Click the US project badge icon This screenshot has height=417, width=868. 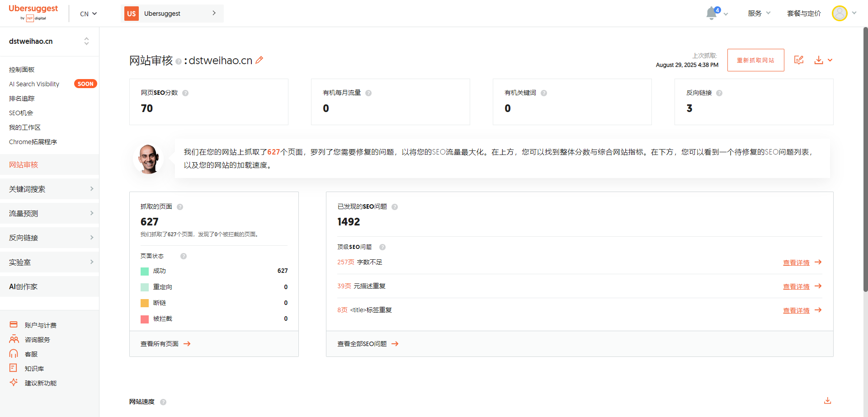coord(132,14)
